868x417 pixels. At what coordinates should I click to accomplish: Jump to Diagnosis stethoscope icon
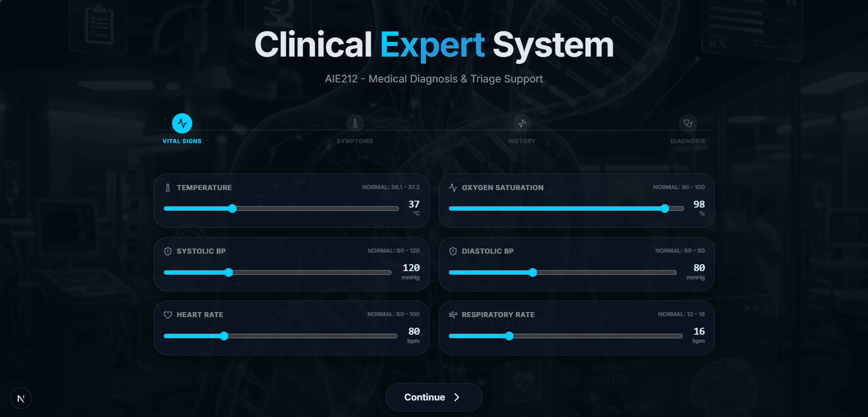(x=688, y=123)
